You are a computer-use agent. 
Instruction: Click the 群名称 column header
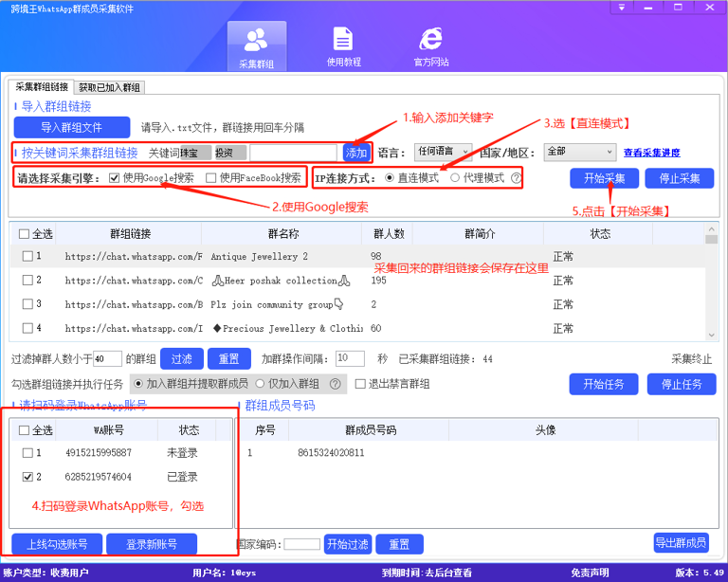[282, 234]
